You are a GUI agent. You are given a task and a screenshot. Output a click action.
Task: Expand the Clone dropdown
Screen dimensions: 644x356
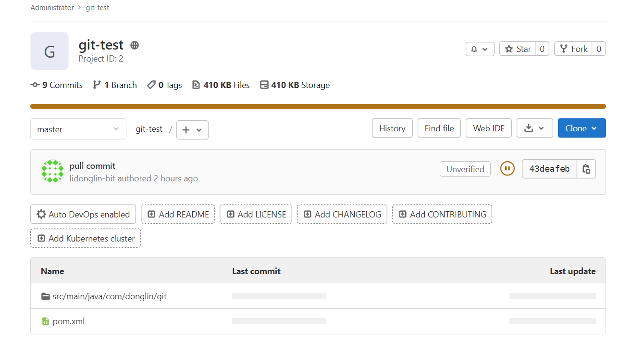click(582, 128)
